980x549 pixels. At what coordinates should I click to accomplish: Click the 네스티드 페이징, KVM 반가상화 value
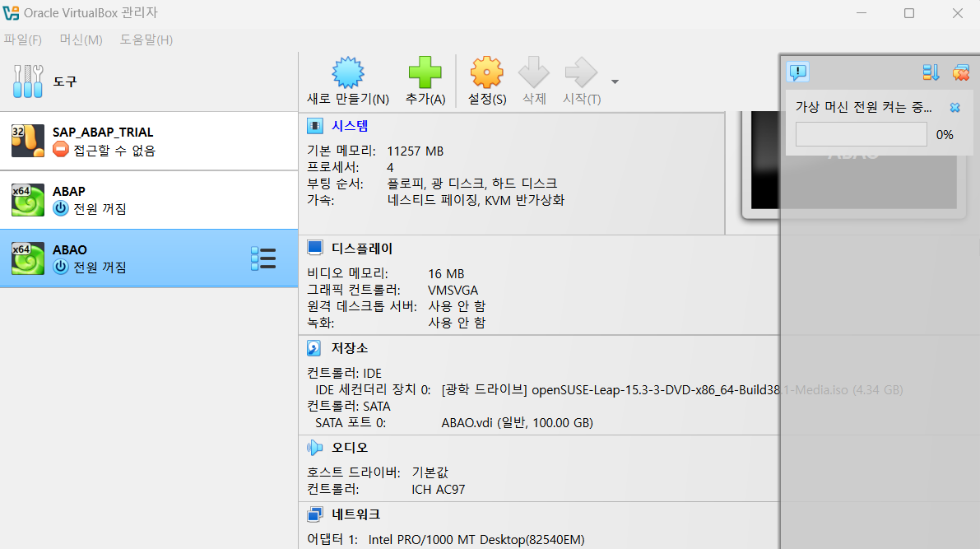click(x=476, y=200)
